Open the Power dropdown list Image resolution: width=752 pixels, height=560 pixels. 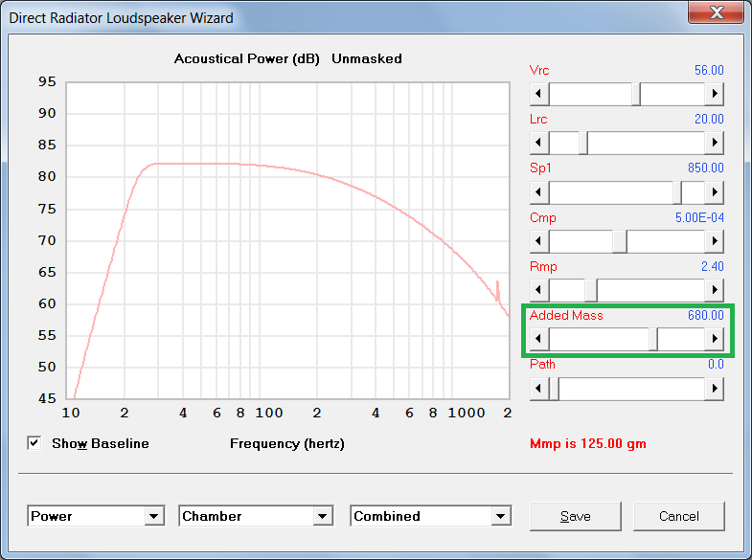tap(154, 516)
